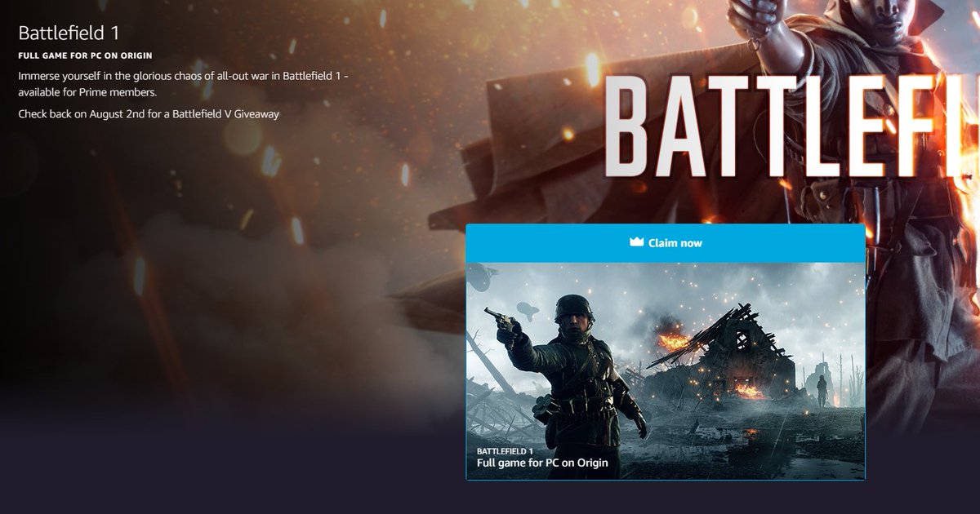980x514 pixels.
Task: Open the Battlefield 1 soldier card image
Action: tap(665, 371)
